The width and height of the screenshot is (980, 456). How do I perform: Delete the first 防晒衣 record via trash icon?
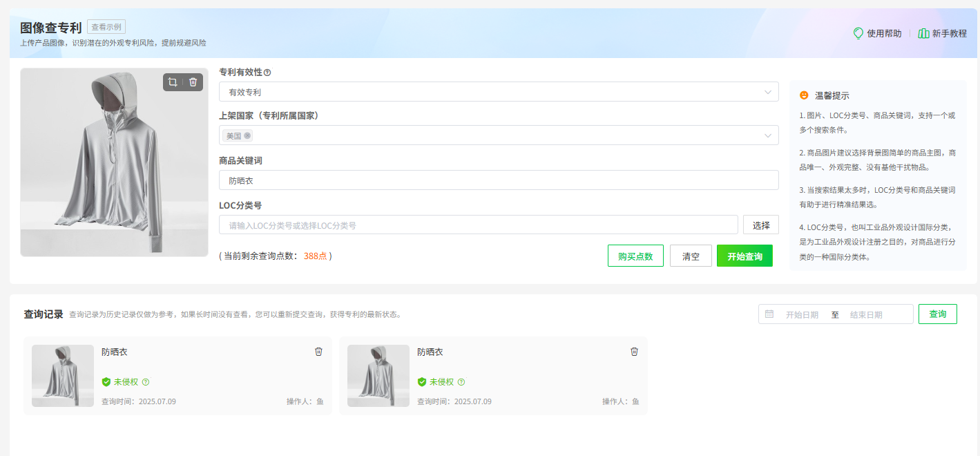click(318, 352)
